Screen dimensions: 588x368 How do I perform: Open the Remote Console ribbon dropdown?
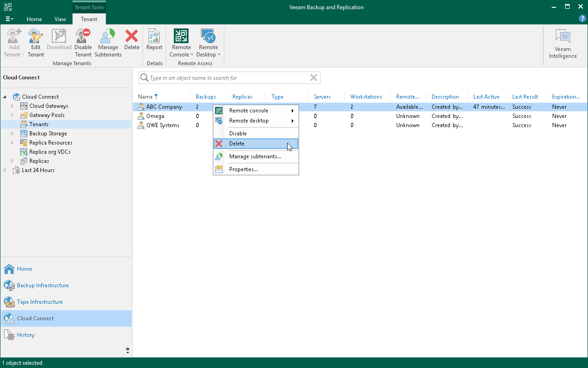[x=182, y=55]
